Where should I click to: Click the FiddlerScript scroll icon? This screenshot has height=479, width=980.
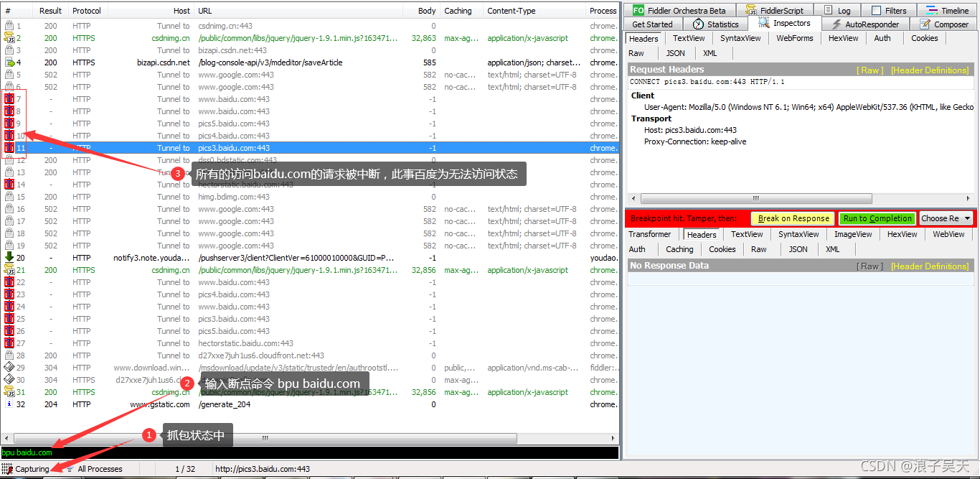coord(751,11)
